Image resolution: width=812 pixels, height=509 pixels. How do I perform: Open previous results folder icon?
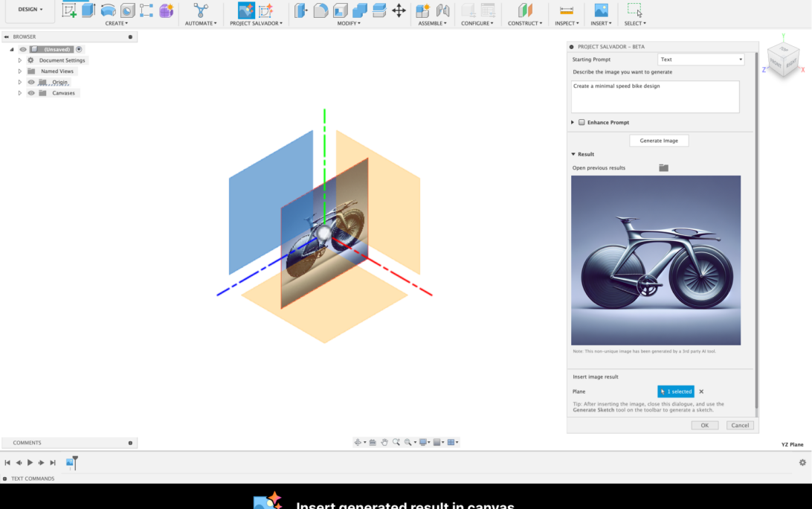pos(663,168)
